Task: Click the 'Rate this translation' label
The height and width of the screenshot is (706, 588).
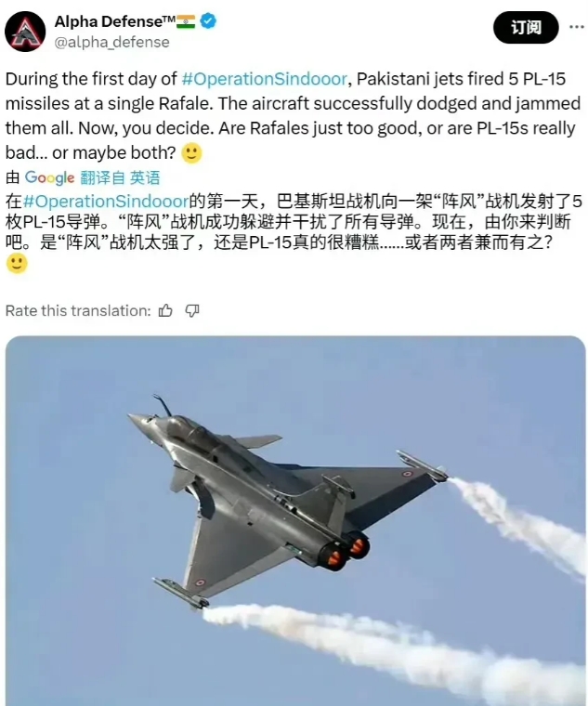Action: [78, 310]
